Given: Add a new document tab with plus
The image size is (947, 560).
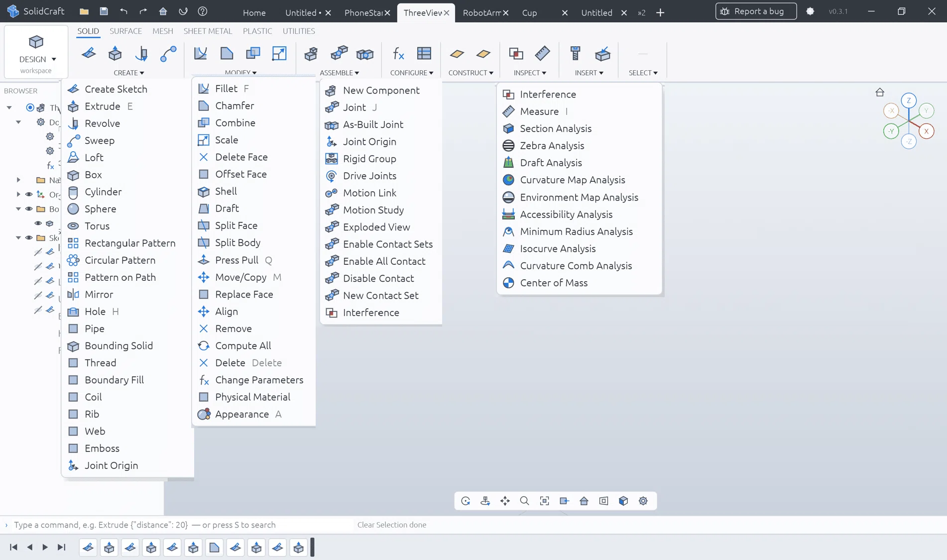Looking at the screenshot, I should (x=660, y=12).
